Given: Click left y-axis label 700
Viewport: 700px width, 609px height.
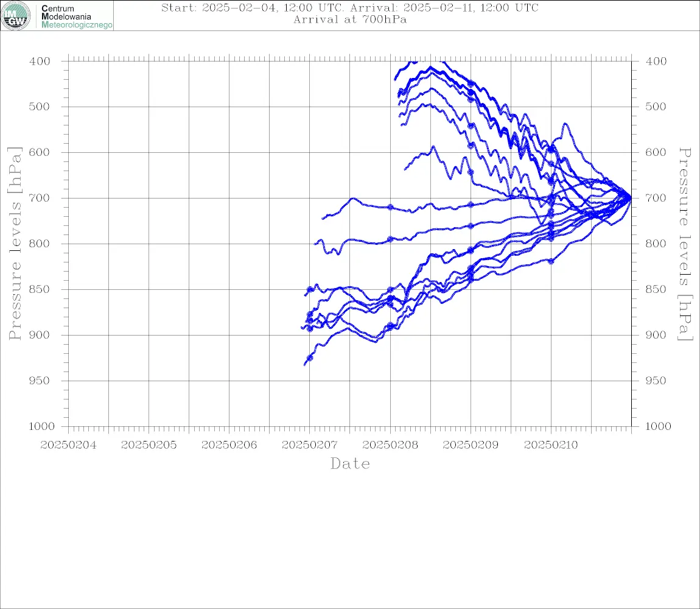Looking at the screenshot, I should (x=40, y=198).
